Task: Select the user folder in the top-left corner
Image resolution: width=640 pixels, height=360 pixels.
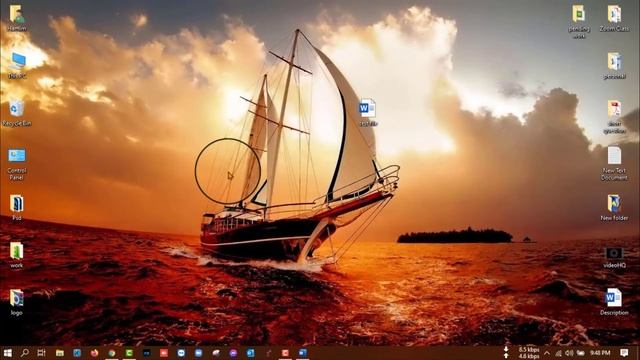Action: click(x=17, y=18)
